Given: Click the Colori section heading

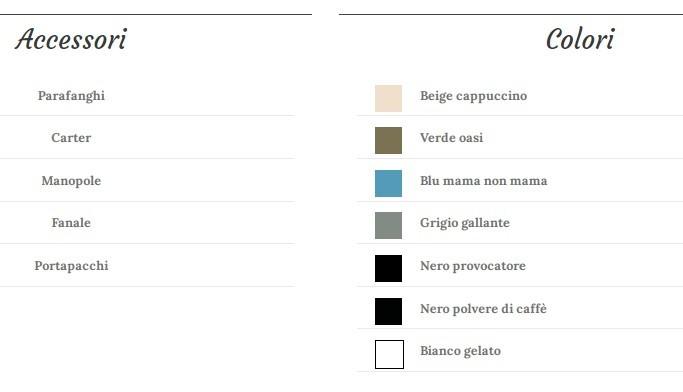Looking at the screenshot, I should 580,39.
